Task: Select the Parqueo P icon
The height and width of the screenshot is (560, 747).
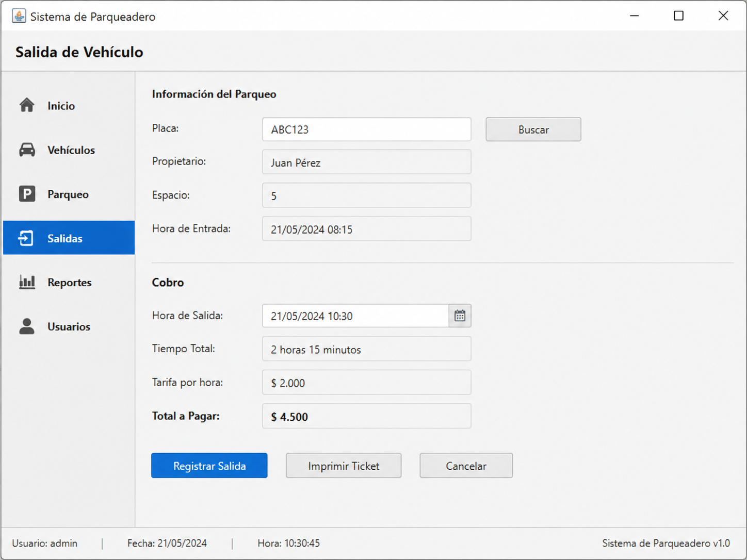Action: [27, 194]
